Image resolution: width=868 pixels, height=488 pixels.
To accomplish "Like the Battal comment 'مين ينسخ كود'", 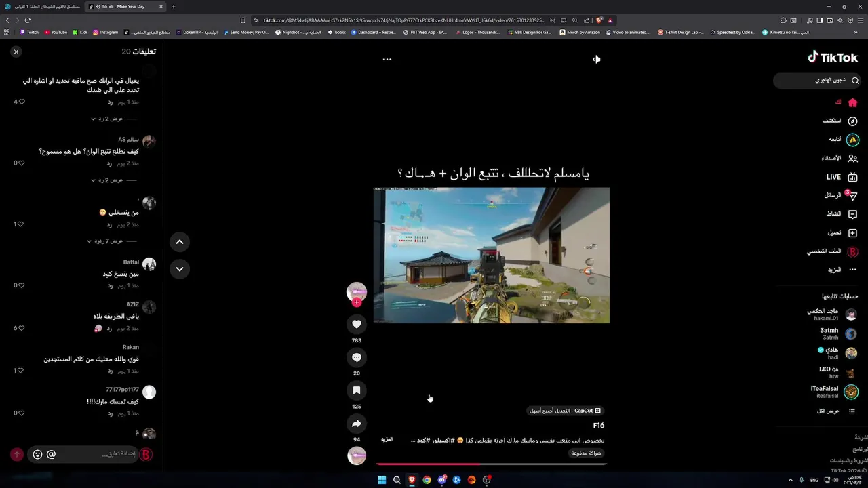I will tap(21, 285).
